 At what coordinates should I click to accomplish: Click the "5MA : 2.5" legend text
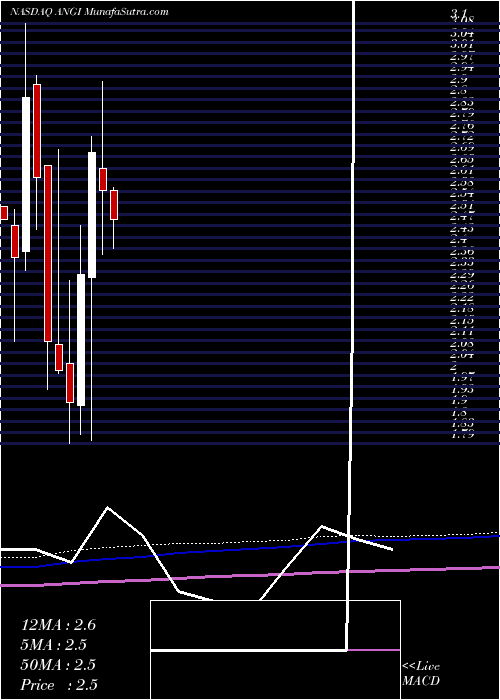(x=54, y=645)
